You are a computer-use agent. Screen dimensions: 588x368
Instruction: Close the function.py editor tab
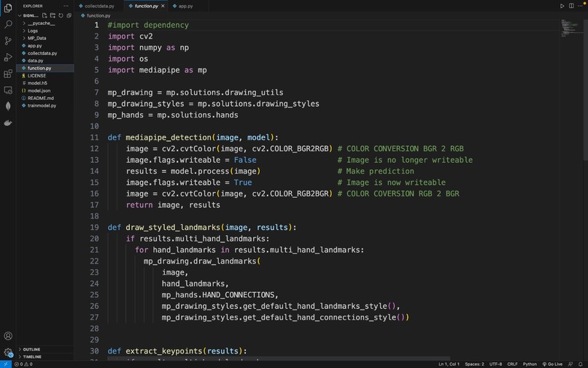[163, 6]
